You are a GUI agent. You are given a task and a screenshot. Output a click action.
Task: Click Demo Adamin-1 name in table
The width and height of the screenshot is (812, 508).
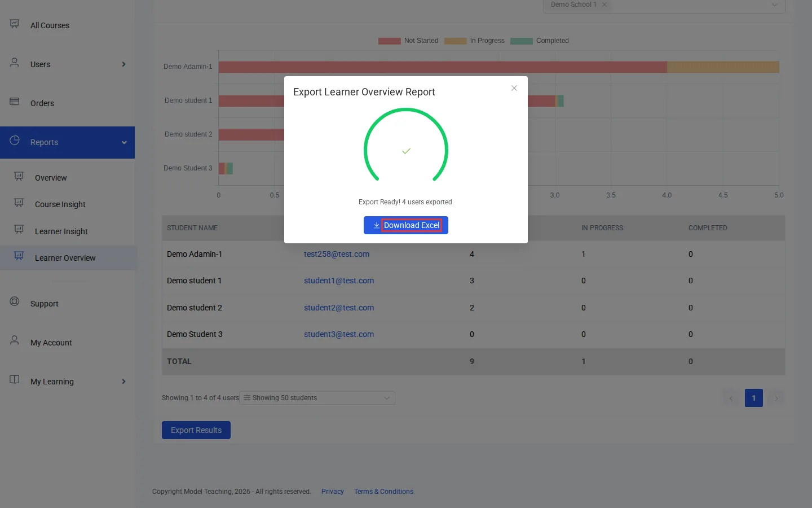coord(195,254)
